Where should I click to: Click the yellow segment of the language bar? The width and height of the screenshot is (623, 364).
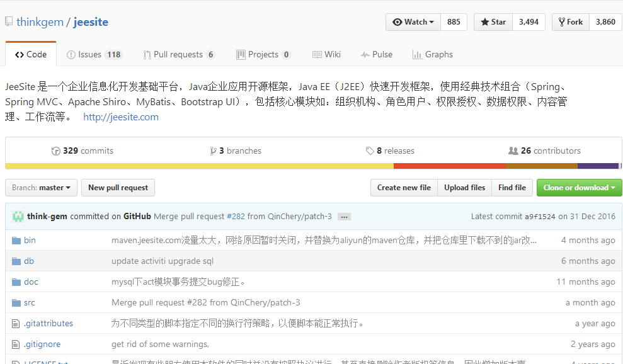tap(200, 166)
